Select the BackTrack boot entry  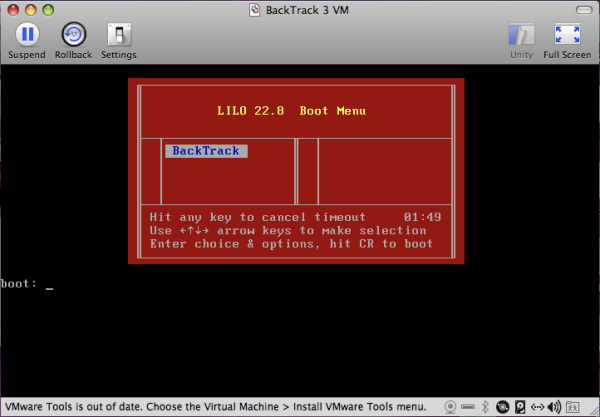pyautogui.click(x=206, y=151)
